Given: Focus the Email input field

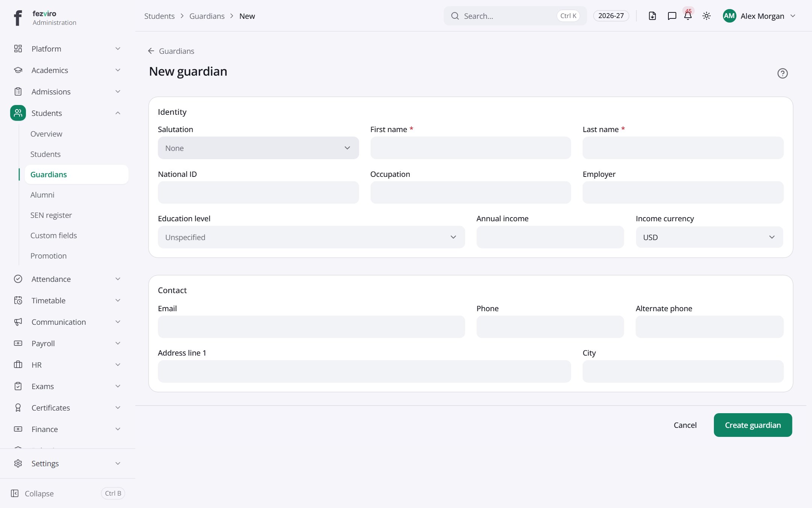Looking at the screenshot, I should point(311,327).
